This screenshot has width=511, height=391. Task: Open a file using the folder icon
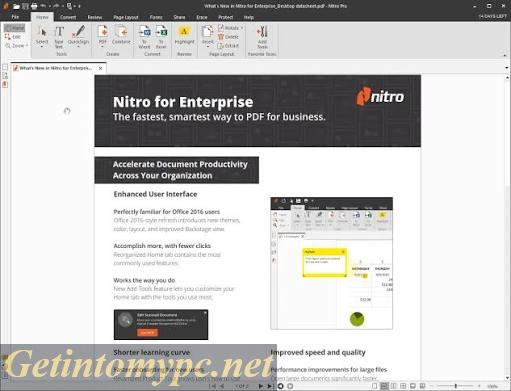tap(16, 6)
